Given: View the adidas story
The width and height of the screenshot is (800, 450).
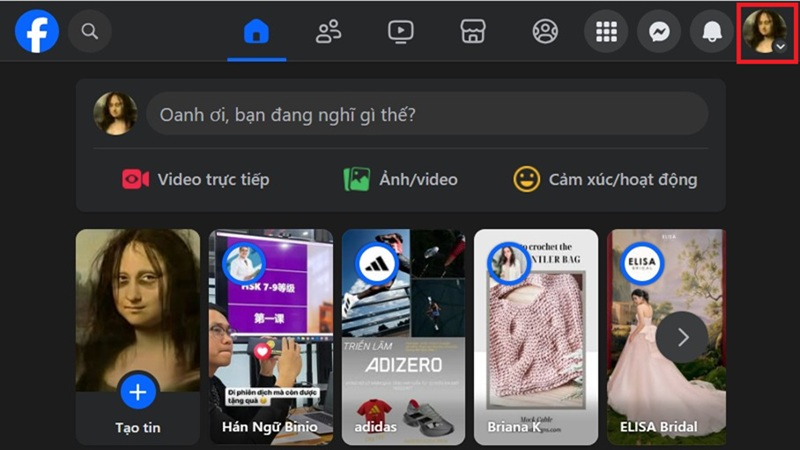Looking at the screenshot, I should 404,337.
